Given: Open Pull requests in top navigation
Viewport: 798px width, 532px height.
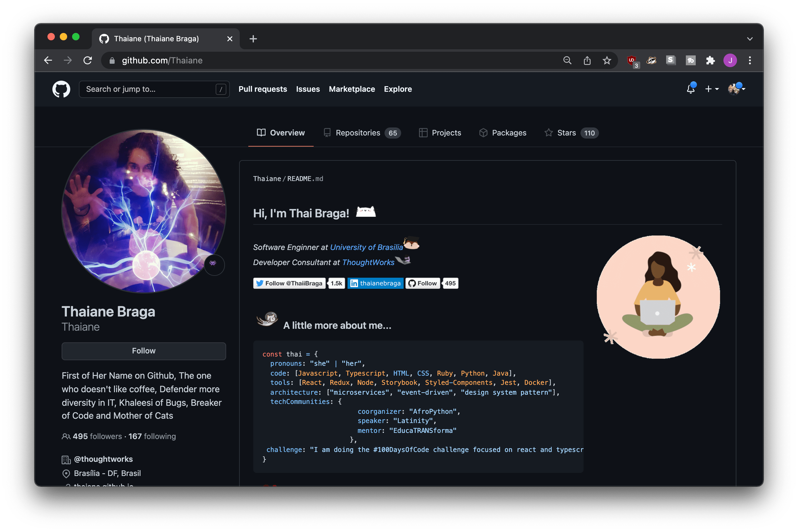Looking at the screenshot, I should click(263, 89).
